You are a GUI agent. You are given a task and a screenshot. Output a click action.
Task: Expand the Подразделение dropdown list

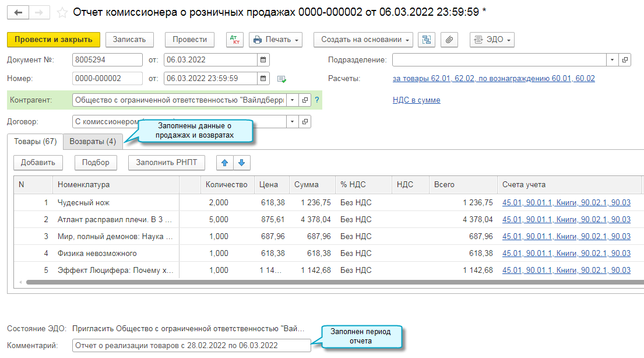pos(612,59)
